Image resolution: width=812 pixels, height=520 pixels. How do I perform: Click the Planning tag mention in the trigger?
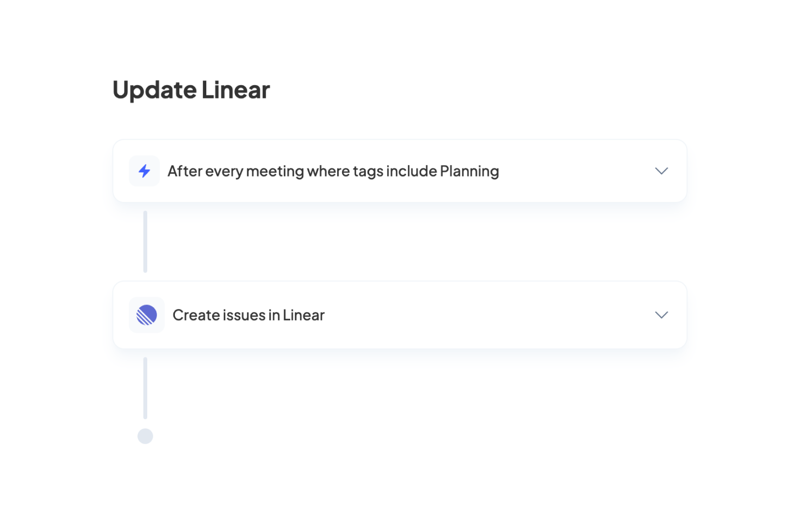pyautogui.click(x=469, y=171)
